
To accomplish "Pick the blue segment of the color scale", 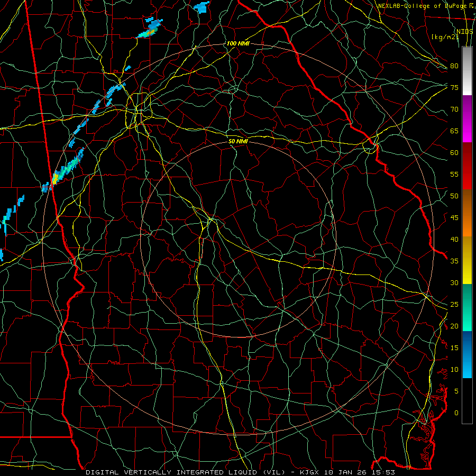I will pos(467,354).
